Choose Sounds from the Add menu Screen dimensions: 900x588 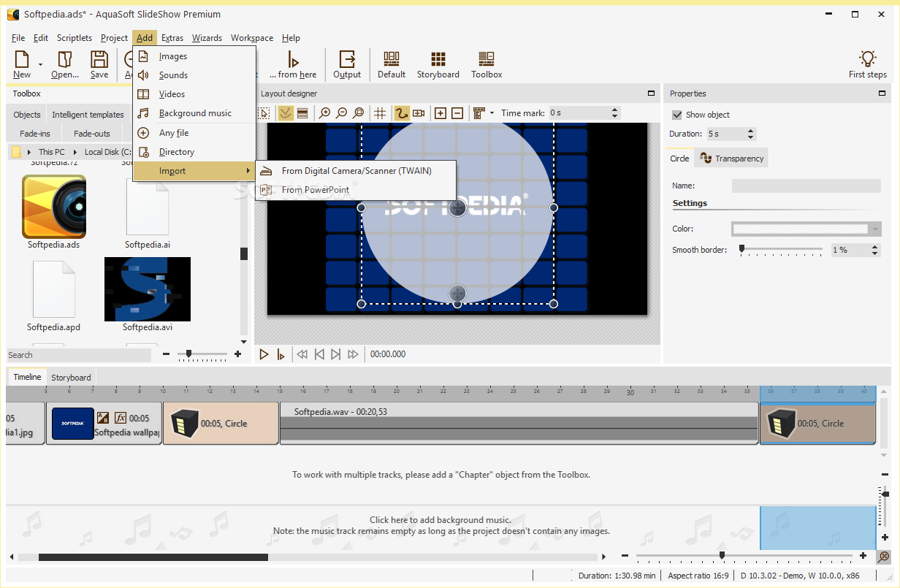[x=194, y=75]
